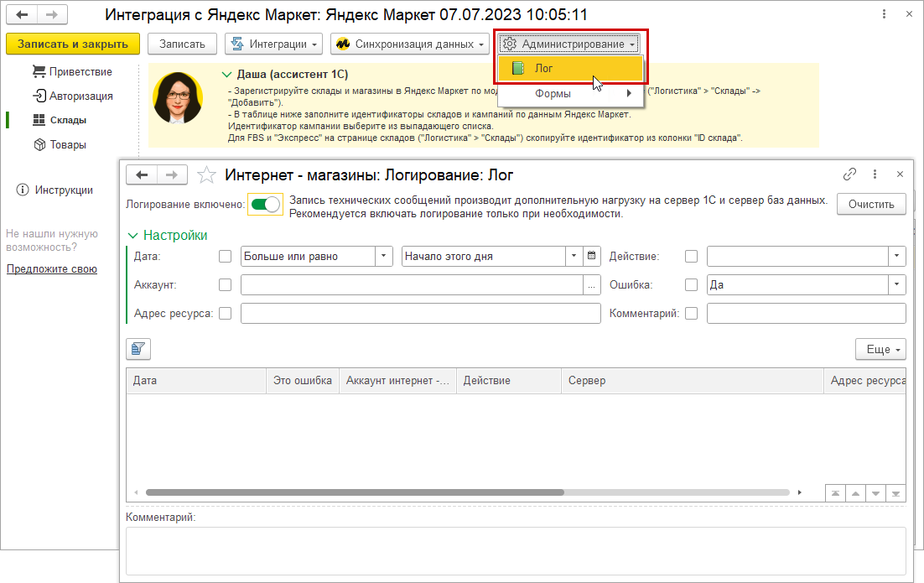Image resolution: width=924 pixels, height=583 pixels.
Task: Click table scrollbar right arrow
Action: pyautogui.click(x=800, y=492)
